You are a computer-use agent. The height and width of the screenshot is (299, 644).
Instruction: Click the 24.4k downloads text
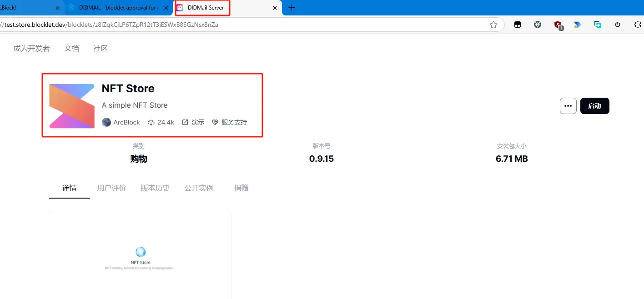[166, 122]
